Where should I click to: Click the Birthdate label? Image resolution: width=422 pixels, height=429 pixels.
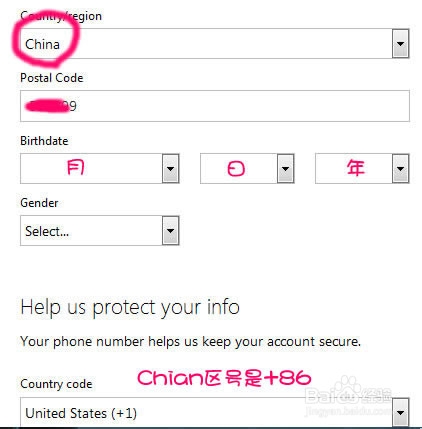(x=44, y=141)
